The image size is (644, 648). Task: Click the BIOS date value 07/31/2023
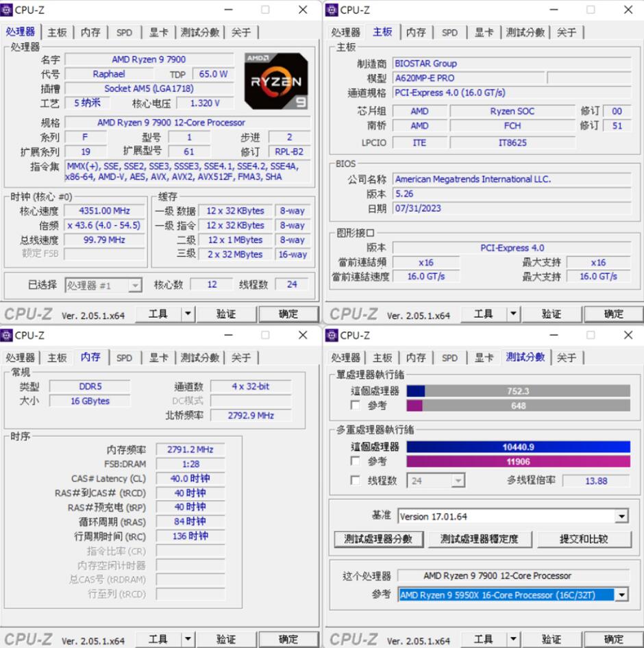pyautogui.click(x=512, y=208)
